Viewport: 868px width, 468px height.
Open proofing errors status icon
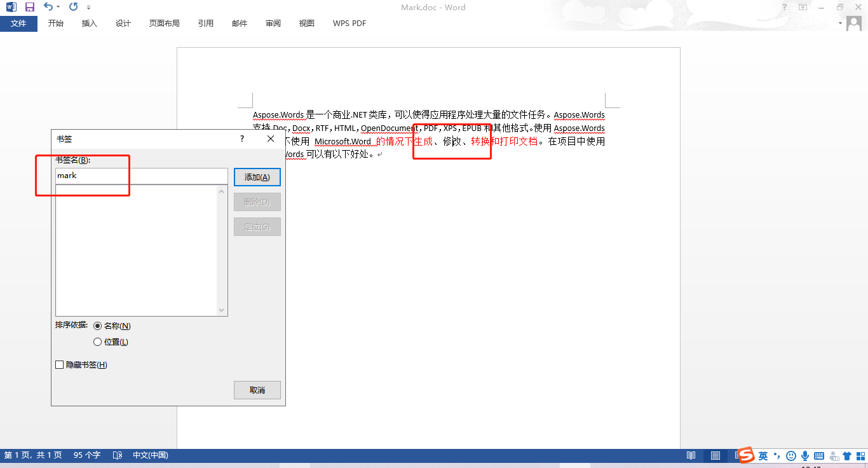pyautogui.click(x=117, y=455)
